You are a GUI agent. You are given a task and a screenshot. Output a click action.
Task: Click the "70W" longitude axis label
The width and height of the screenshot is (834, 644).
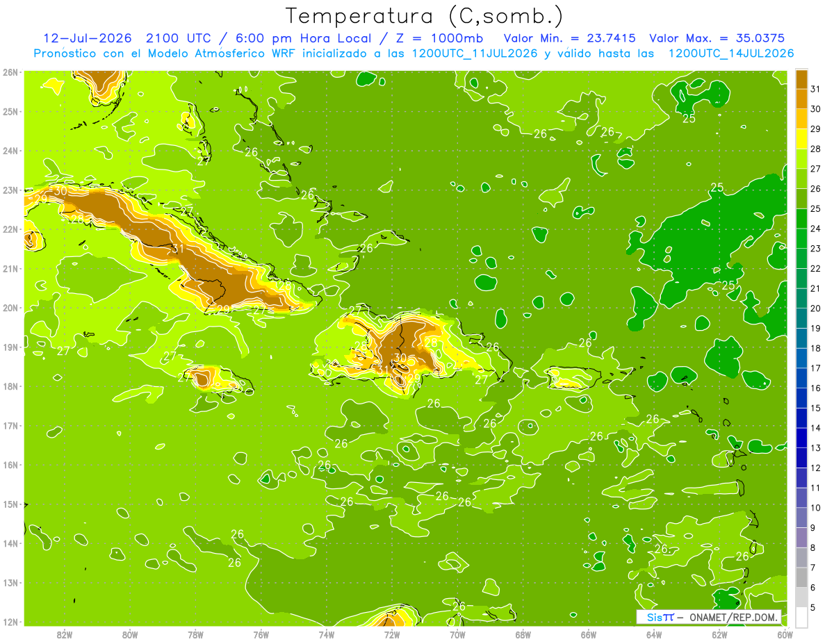coord(457,634)
